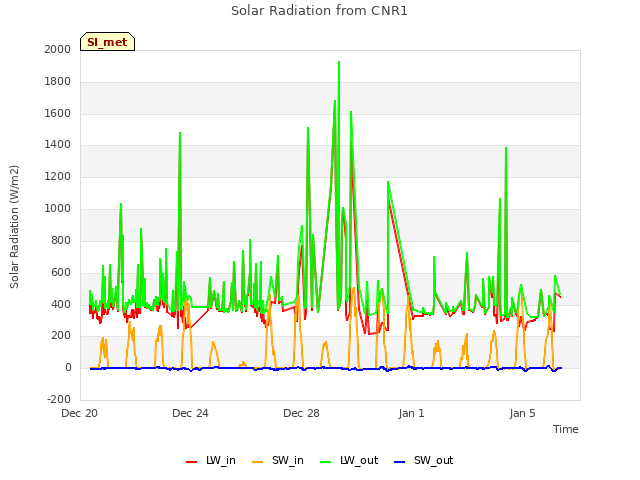Click the Dec 24 x-axis label

(190, 413)
